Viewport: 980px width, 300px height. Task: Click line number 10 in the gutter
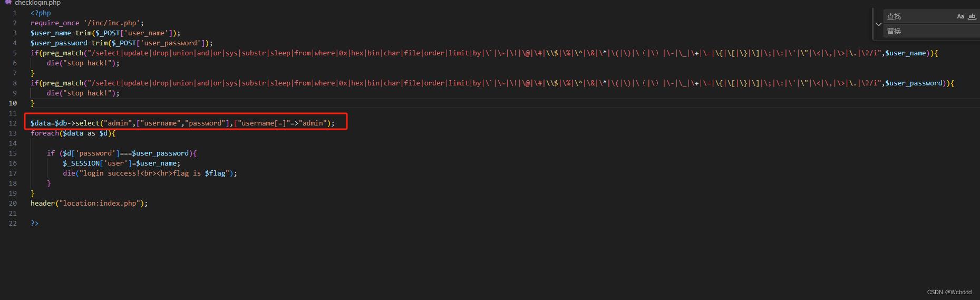tap(13, 103)
